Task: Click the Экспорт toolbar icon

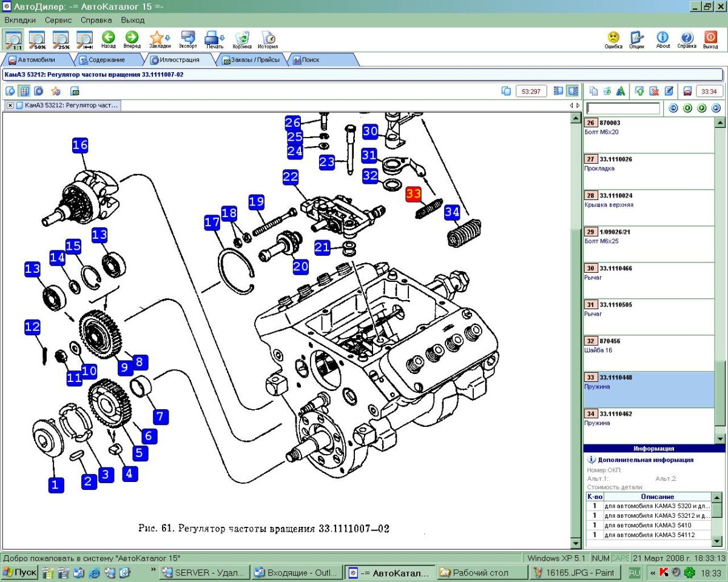Action: tap(188, 39)
